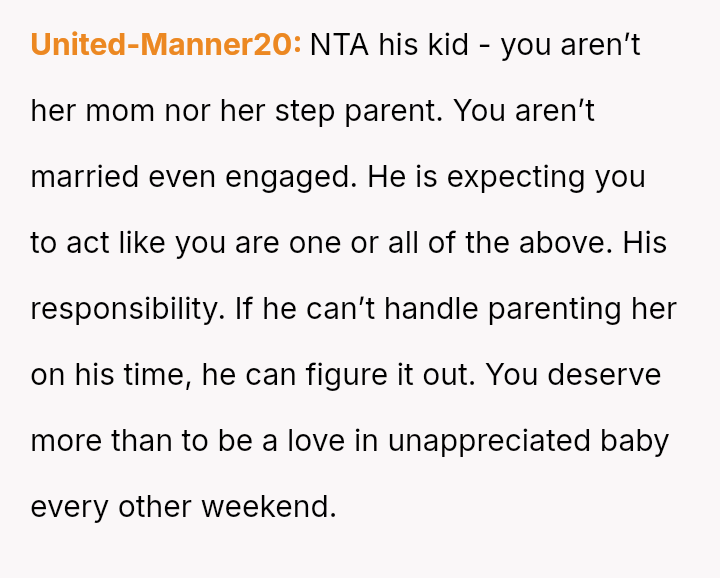Open the United-Manner20 user profile link
Image resolution: width=720 pixels, height=578 pixels.
click(165, 45)
